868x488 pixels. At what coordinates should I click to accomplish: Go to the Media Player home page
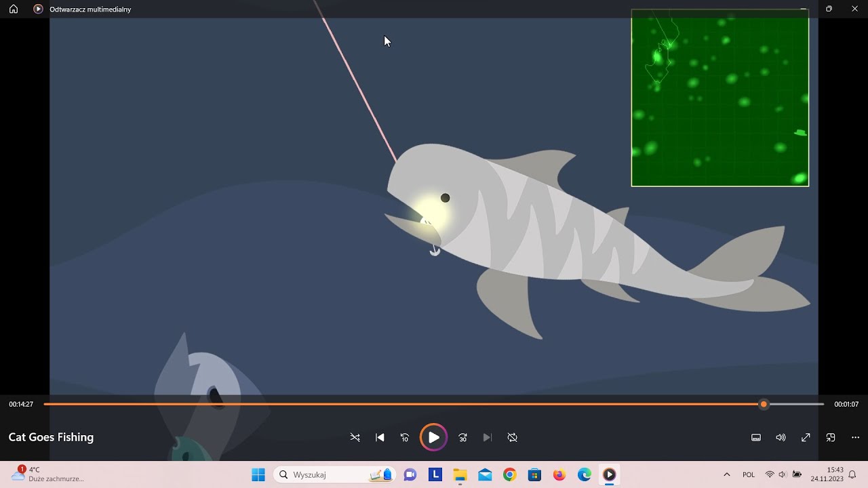[x=14, y=9]
